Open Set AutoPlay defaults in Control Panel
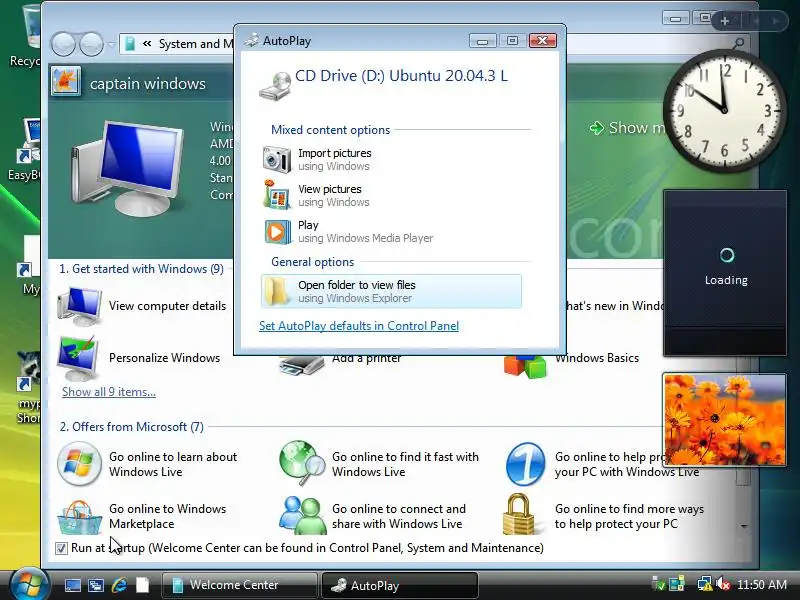This screenshot has width=800, height=600. (x=359, y=326)
